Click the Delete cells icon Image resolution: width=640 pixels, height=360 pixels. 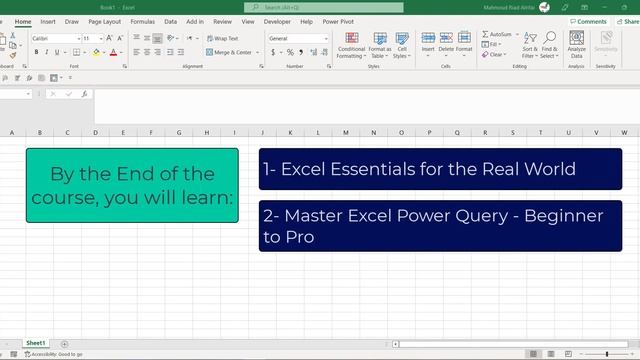point(446,38)
